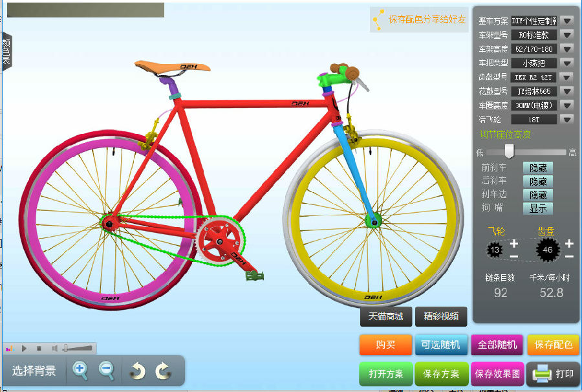Adjust the seat height slider handle
Image resolution: width=582 pixels, height=392 pixels.
510,151
